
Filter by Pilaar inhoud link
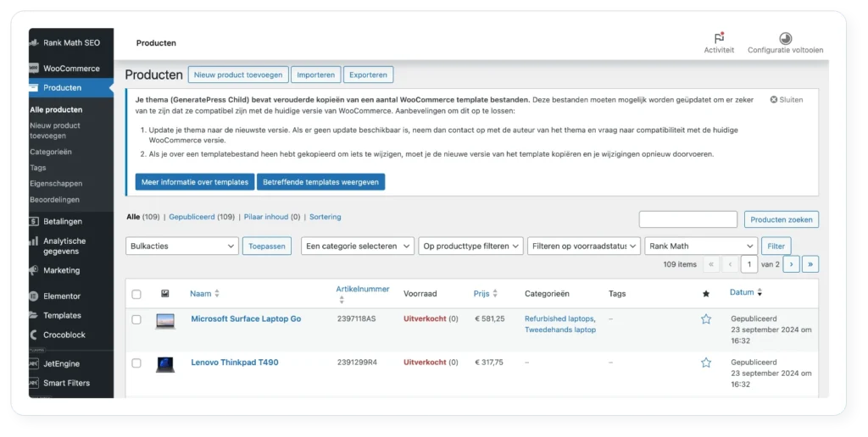point(265,217)
